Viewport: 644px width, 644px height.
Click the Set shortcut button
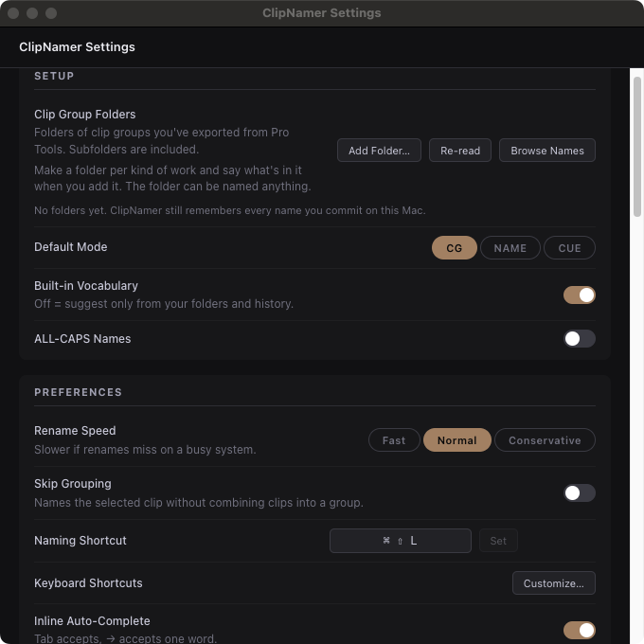pos(498,541)
